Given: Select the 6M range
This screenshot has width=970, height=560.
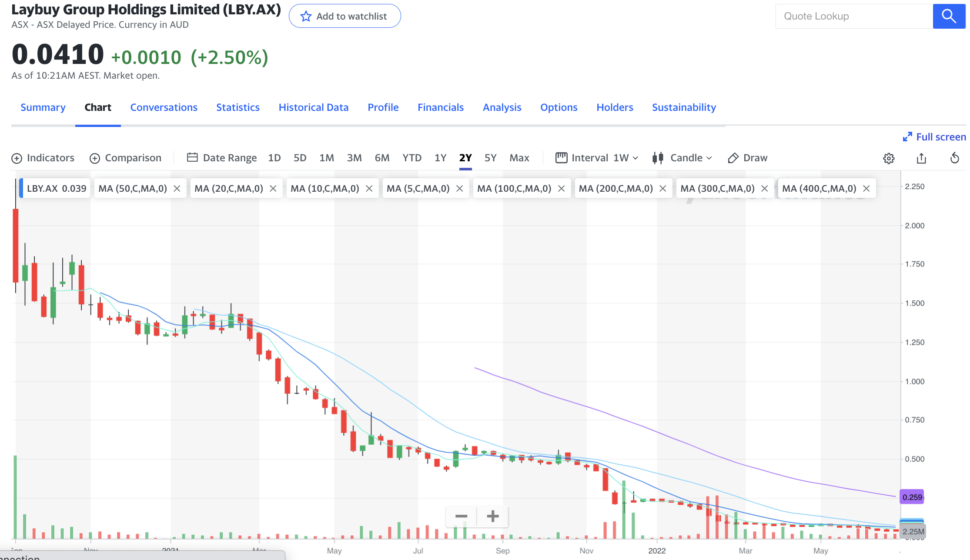Looking at the screenshot, I should [382, 158].
